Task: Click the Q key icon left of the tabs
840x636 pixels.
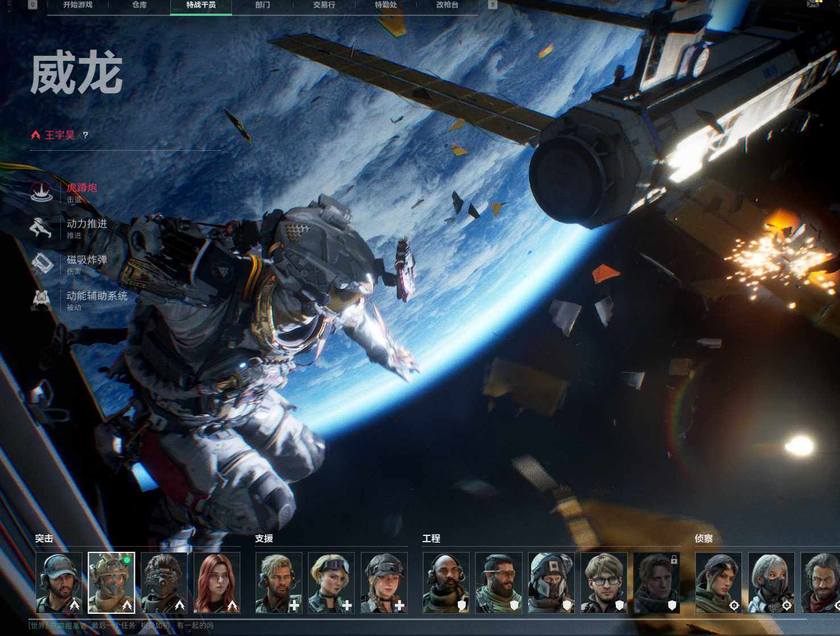Action: point(33,5)
